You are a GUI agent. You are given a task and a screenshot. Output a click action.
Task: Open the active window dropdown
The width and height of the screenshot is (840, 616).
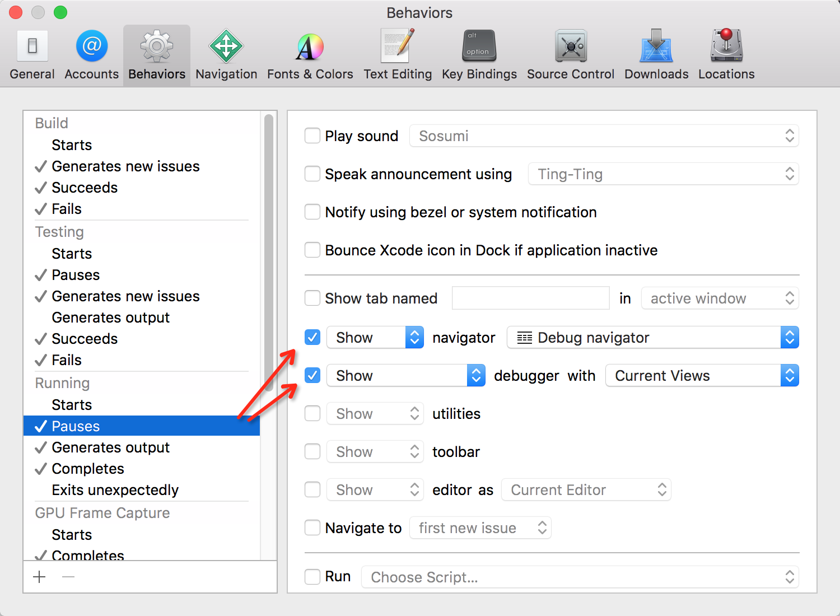[x=720, y=298]
